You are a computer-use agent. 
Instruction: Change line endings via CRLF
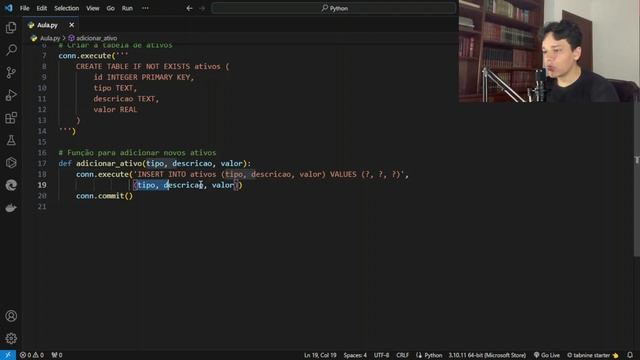click(402, 355)
